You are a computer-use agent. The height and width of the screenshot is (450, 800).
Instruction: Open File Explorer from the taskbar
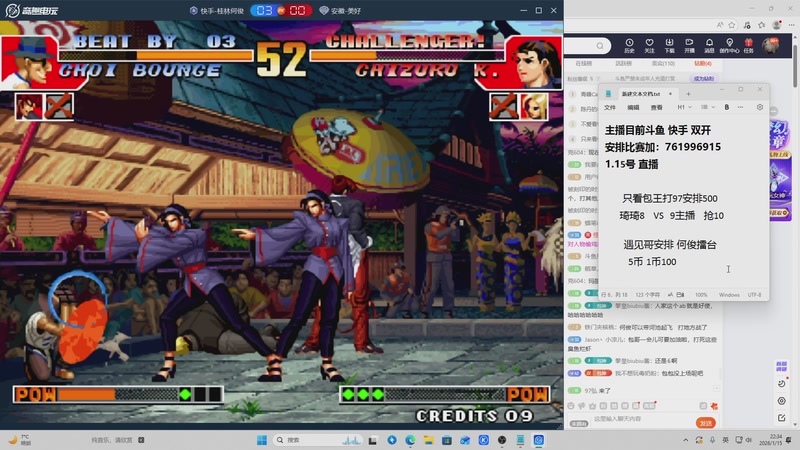(429, 440)
